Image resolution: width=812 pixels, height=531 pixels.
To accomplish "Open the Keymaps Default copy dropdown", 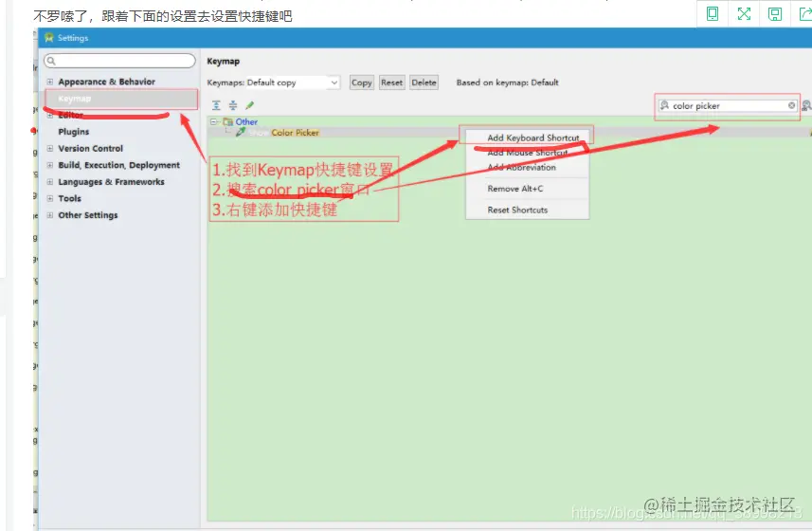I will click(x=293, y=82).
